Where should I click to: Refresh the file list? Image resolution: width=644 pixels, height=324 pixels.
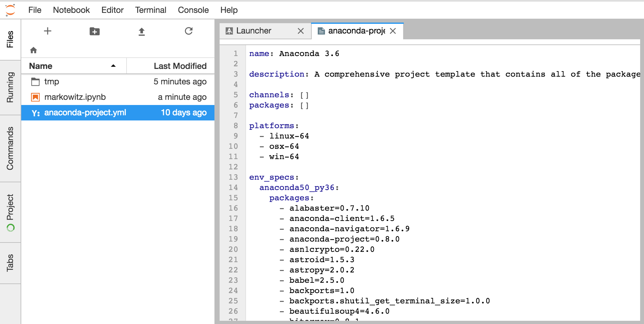pos(189,31)
